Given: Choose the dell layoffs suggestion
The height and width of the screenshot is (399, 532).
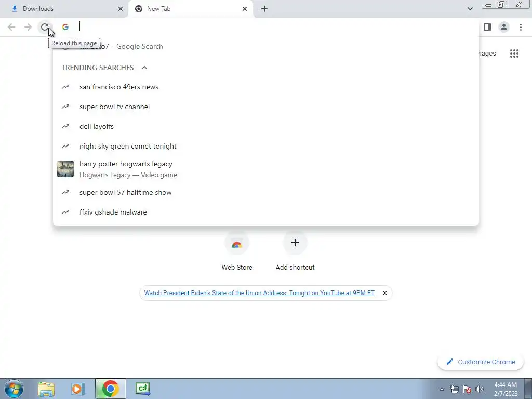Looking at the screenshot, I should [x=266, y=126].
